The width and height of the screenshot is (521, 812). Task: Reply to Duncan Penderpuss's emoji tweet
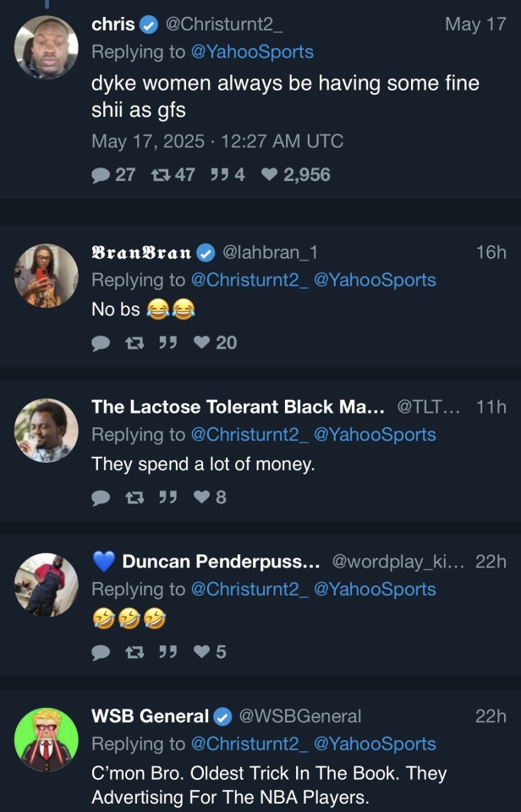pos(101,652)
